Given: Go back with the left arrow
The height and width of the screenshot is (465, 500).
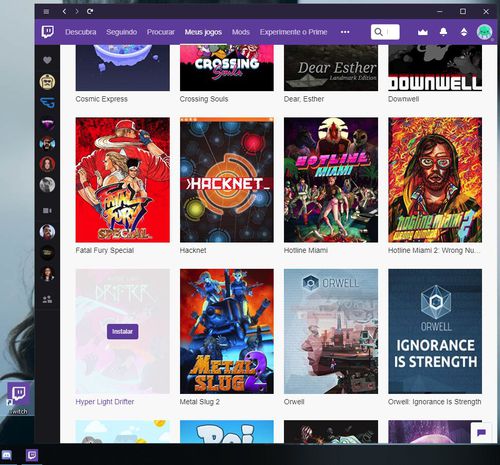Looking at the screenshot, I should point(64,11).
